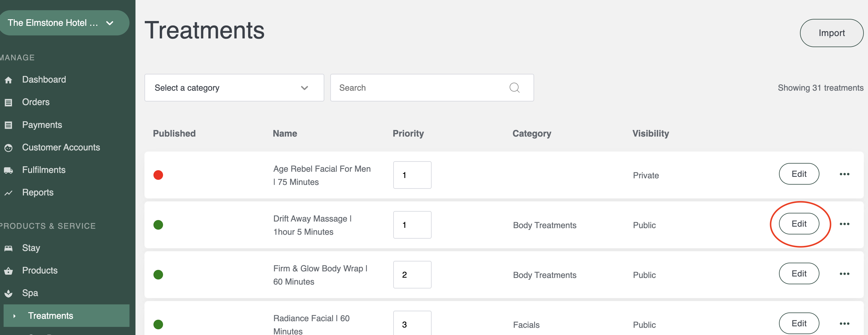Go to Payments in sidebar
The height and width of the screenshot is (335, 868).
(42, 125)
